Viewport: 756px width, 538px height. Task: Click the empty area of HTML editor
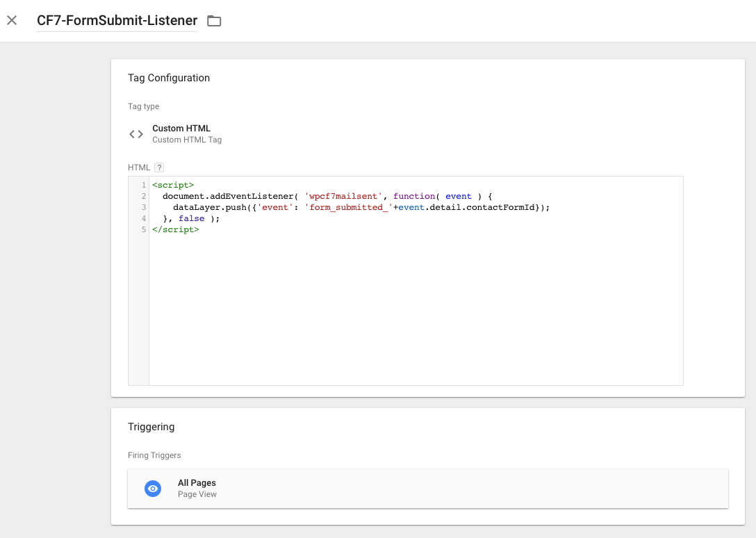[x=417, y=313]
